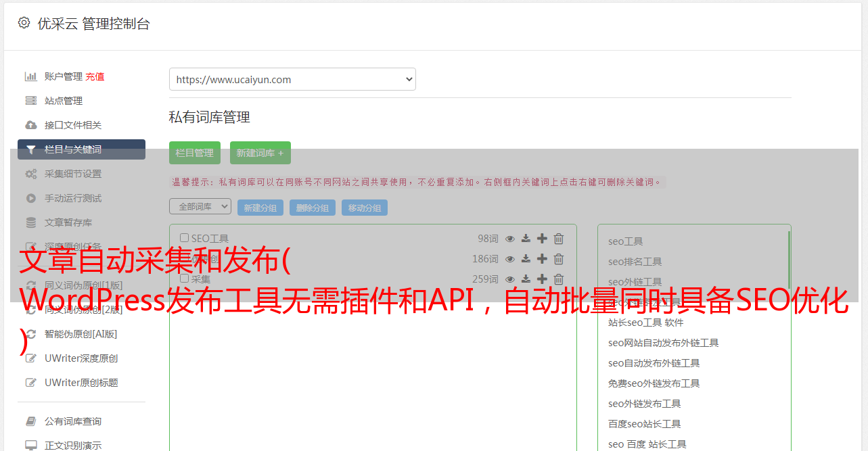Click the green 栏目管理 button

coord(195,153)
